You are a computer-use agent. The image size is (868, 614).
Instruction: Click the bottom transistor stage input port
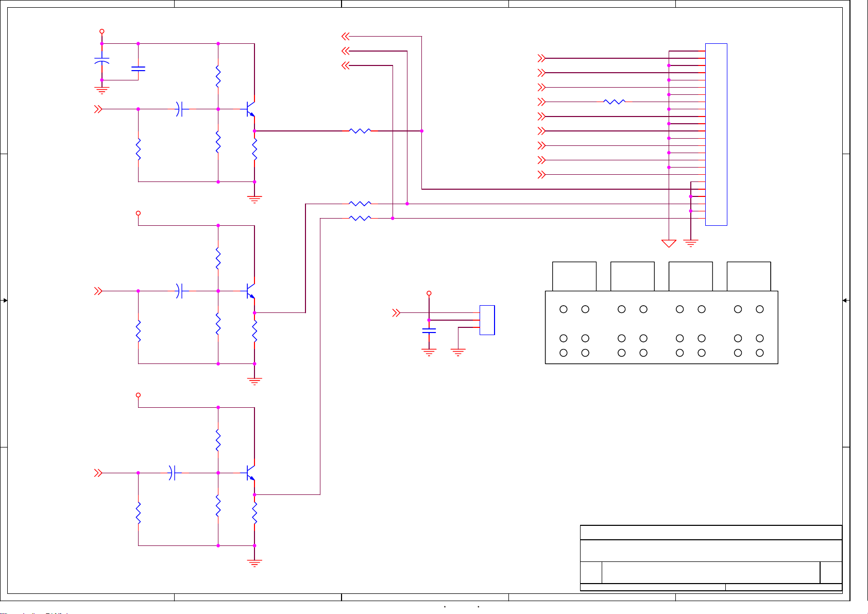tap(98, 473)
